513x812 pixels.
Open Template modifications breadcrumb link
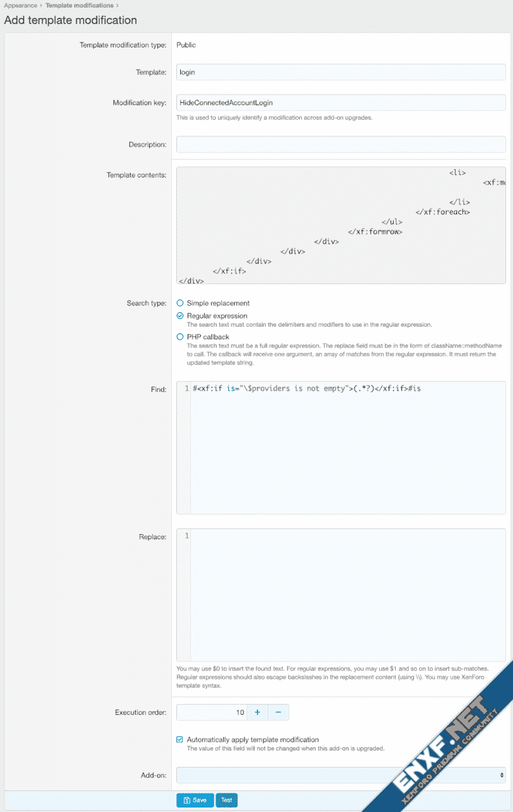pos(79,6)
